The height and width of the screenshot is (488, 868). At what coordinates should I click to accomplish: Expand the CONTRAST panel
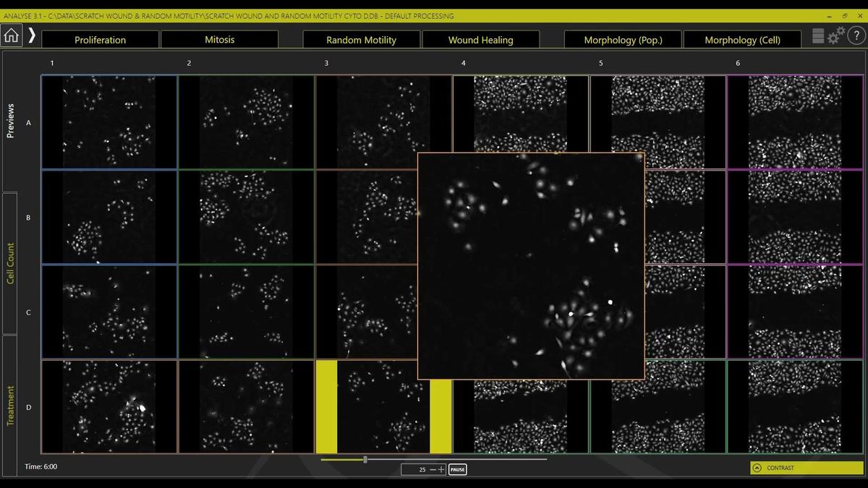tap(806, 468)
